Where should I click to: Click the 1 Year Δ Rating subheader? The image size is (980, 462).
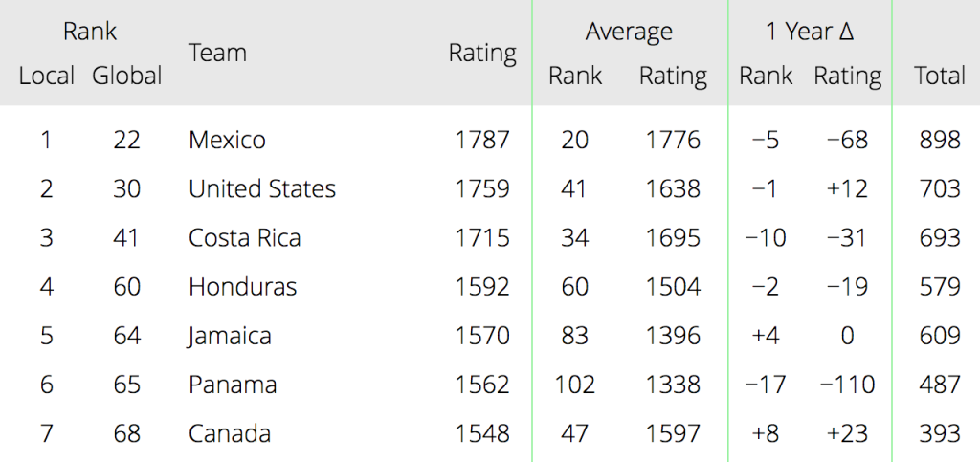coord(848,77)
